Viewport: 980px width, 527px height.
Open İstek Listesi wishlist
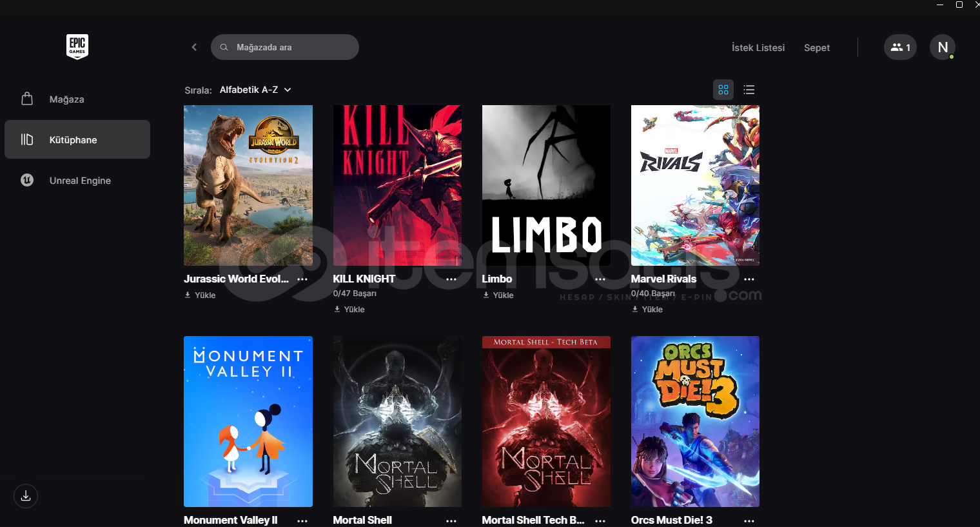click(758, 48)
